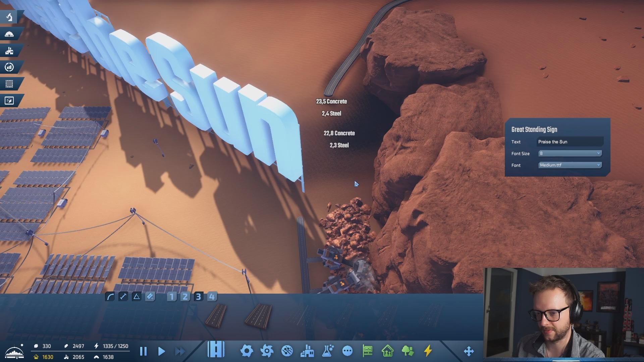Set game to normal play speed
Image resolution: width=644 pixels, height=362 pixels.
[x=161, y=351]
